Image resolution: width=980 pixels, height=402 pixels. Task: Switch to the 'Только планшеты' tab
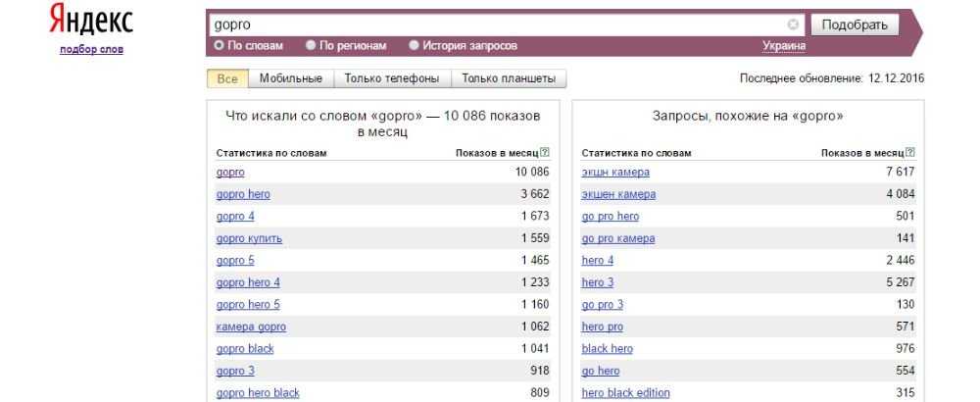(x=509, y=78)
